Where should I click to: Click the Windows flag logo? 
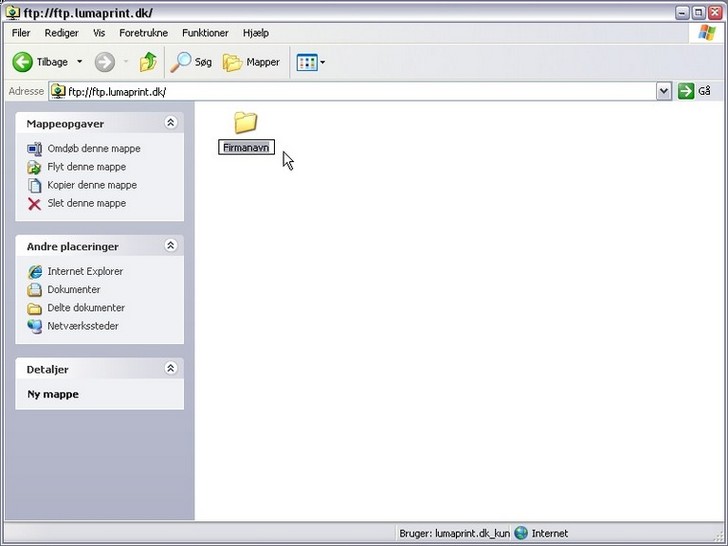click(707, 32)
